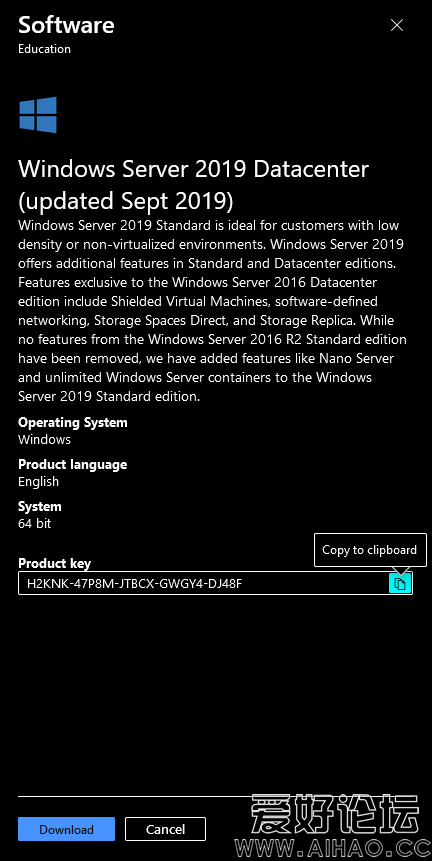This screenshot has height=861, width=432.
Task: Select the product key text field
Action: pyautogui.click(x=215, y=583)
